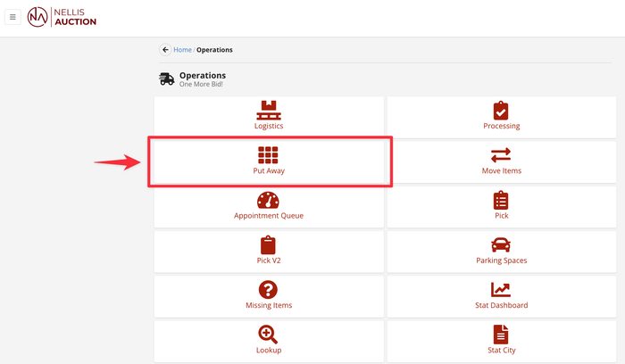Click the Parking Spaces car icon
The height and width of the screenshot is (364, 625).
point(501,245)
